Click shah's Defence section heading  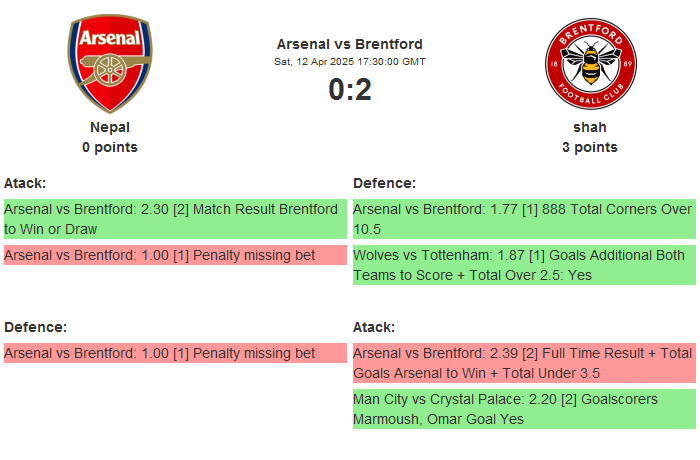coord(384,183)
